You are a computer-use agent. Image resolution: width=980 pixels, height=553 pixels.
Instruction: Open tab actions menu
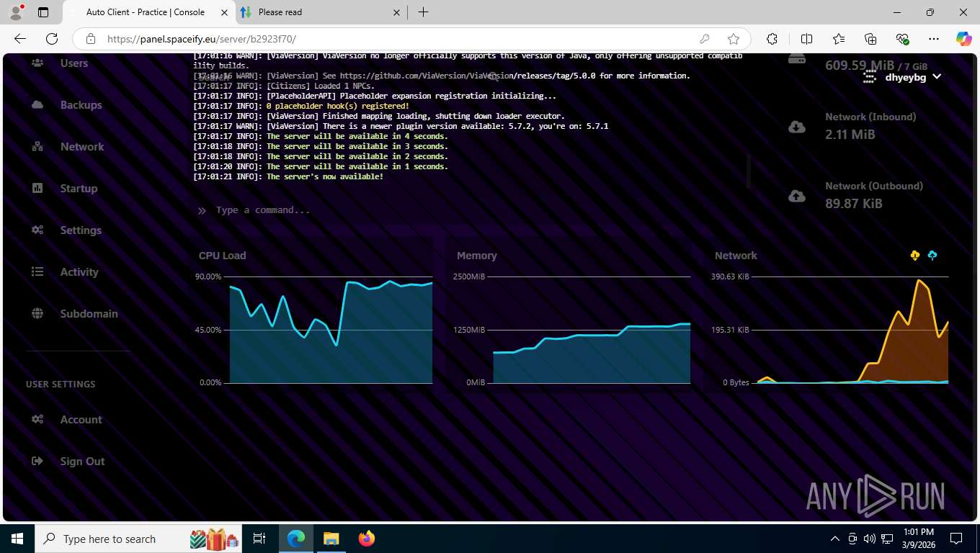pyautogui.click(x=43, y=12)
